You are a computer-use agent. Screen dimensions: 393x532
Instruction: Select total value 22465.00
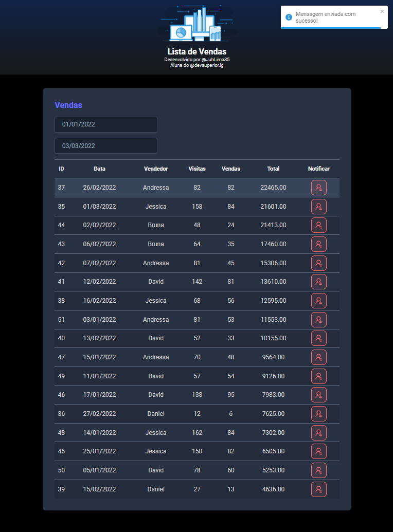(x=274, y=188)
